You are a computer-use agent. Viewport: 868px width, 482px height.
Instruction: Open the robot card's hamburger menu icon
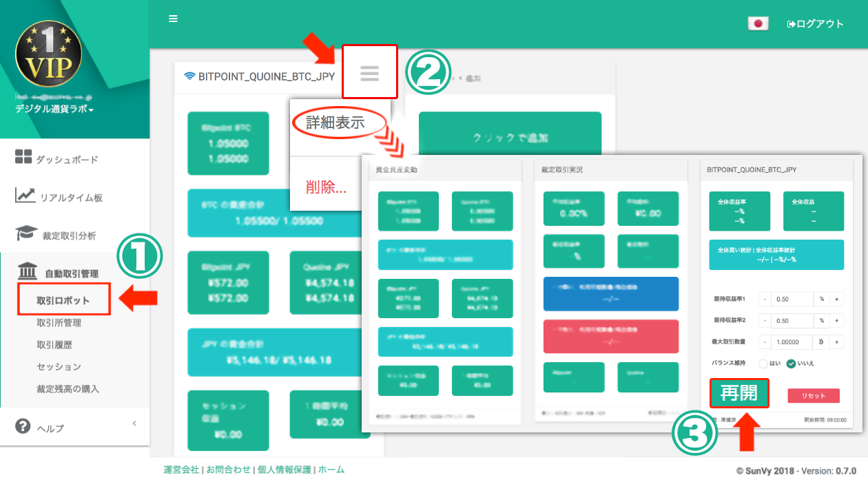pyautogui.click(x=370, y=72)
